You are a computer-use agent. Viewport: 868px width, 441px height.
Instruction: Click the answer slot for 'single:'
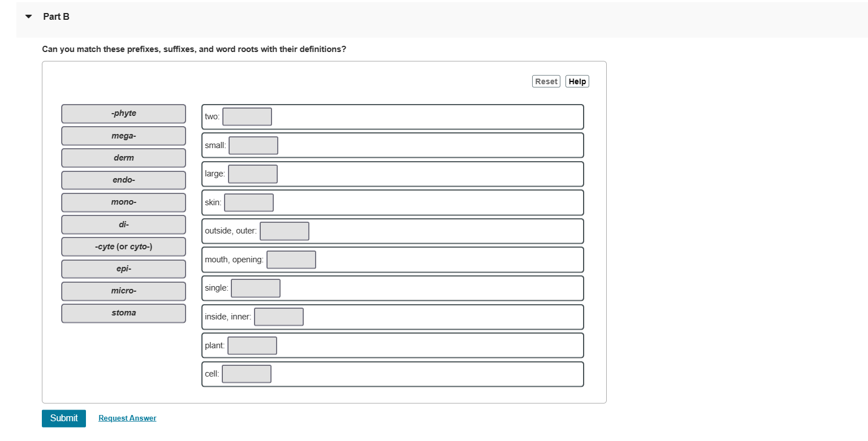coord(256,288)
